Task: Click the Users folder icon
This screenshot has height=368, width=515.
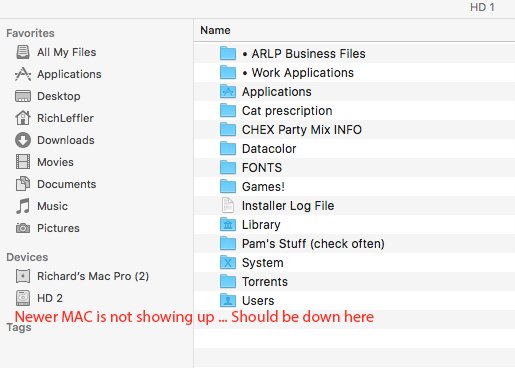Action: (x=228, y=300)
